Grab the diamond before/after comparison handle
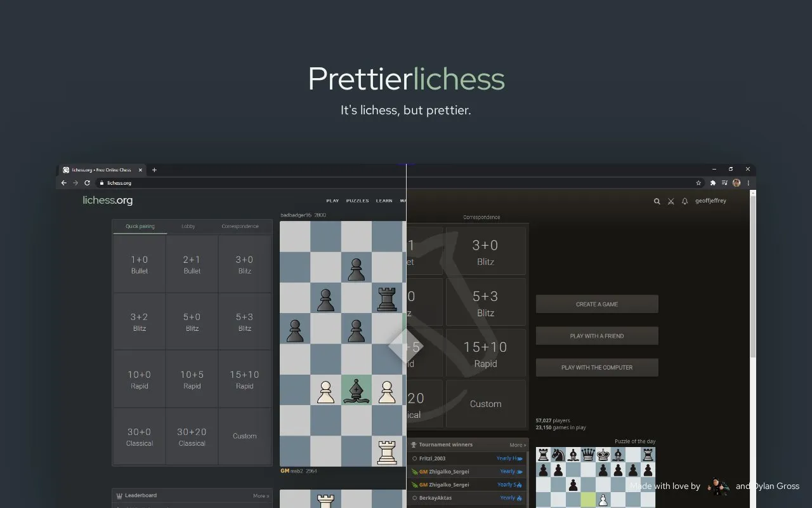This screenshot has width=812, height=508. 405,346
